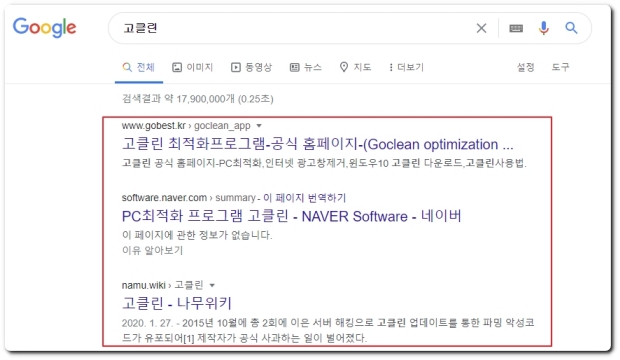Open the 뉴스 tab
This screenshot has height=360, width=620.
coord(306,67)
